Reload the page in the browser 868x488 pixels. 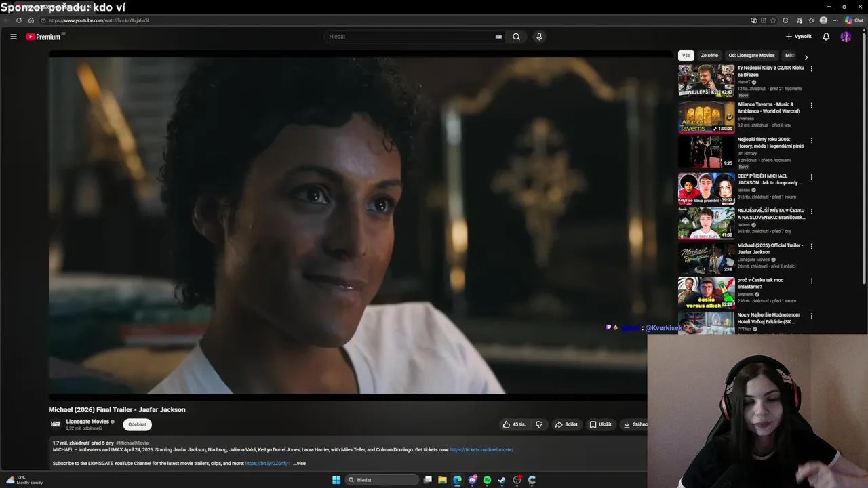coord(19,20)
